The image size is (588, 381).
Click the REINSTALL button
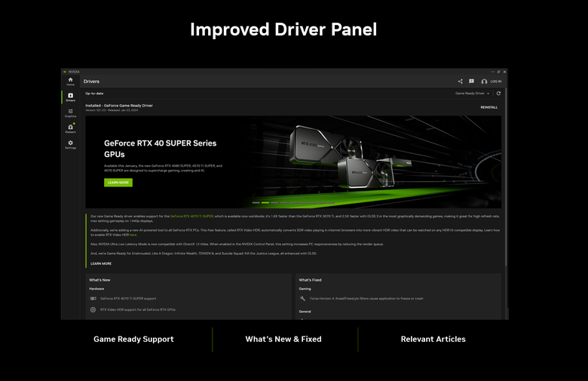489,107
